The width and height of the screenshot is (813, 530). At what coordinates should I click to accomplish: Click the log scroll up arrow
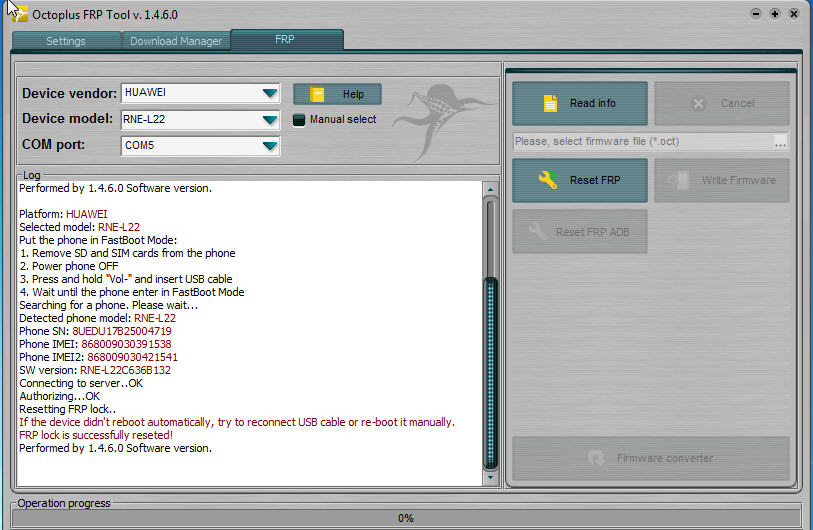pos(490,190)
